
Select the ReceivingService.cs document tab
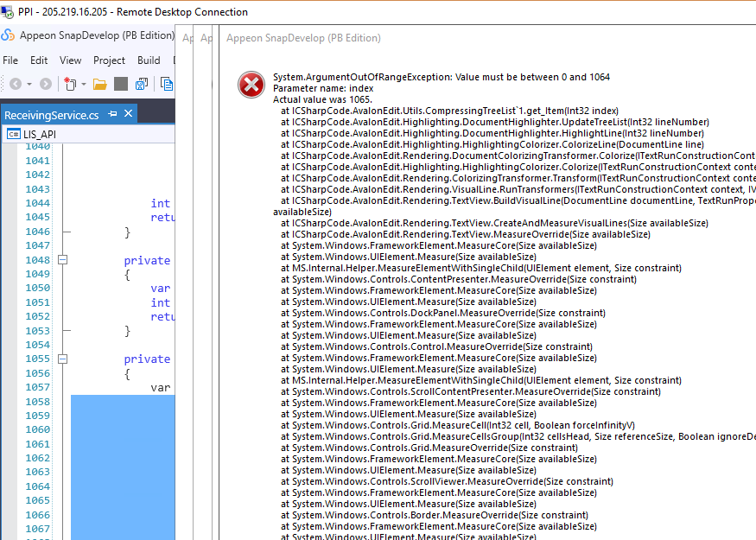pyautogui.click(x=52, y=115)
